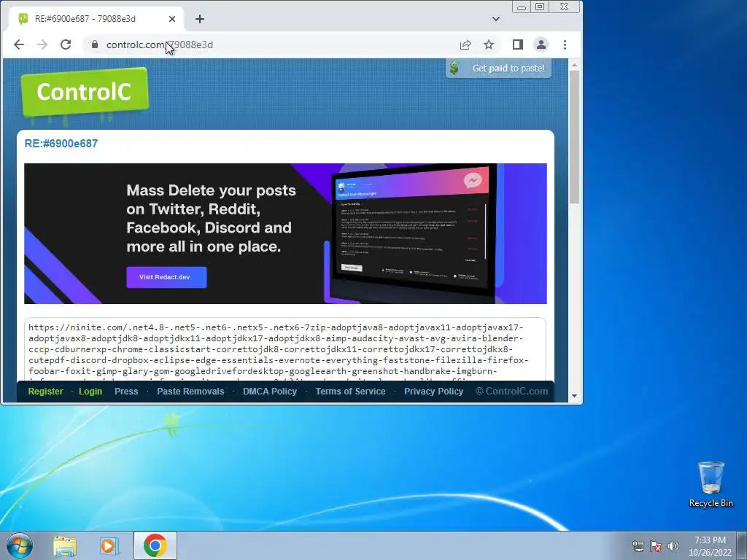747x560 pixels.
Task: Click the Visit Redact.dev button
Action: pyautogui.click(x=166, y=277)
